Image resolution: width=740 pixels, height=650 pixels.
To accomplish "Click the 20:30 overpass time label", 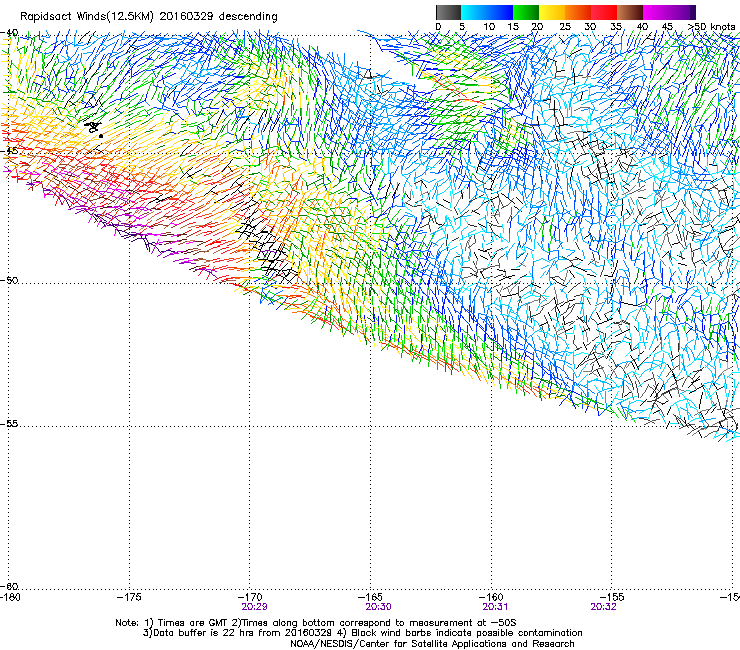I will click(x=378, y=607).
